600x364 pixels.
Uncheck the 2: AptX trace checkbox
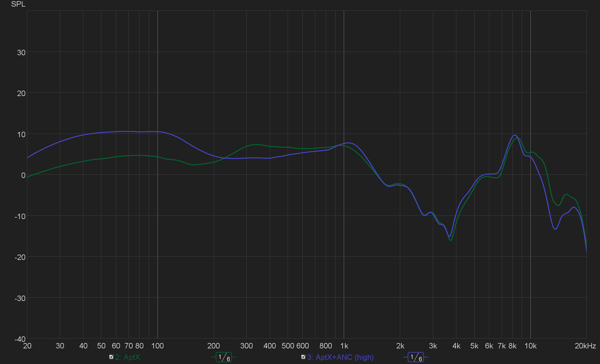[111, 357]
